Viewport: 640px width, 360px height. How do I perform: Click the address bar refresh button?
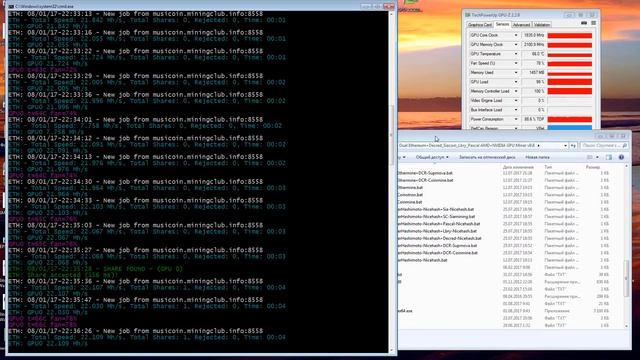(x=573, y=146)
